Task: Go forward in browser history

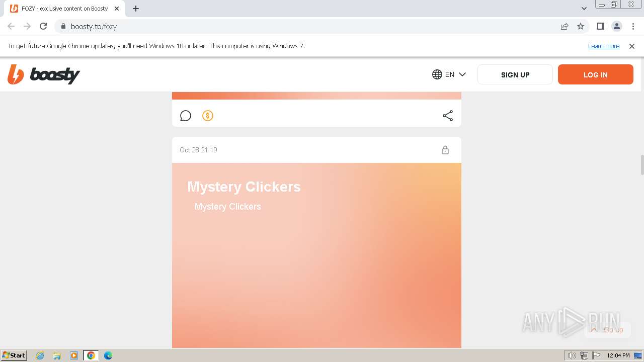Action: click(x=27, y=26)
